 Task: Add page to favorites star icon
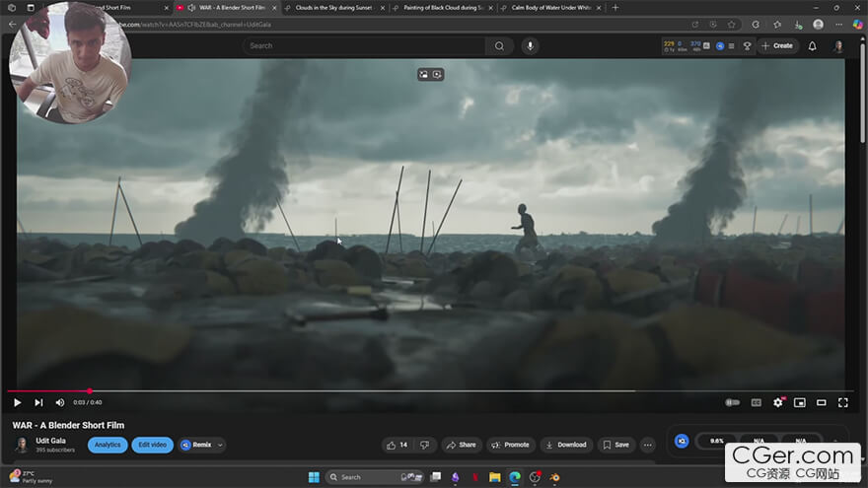[x=731, y=25]
